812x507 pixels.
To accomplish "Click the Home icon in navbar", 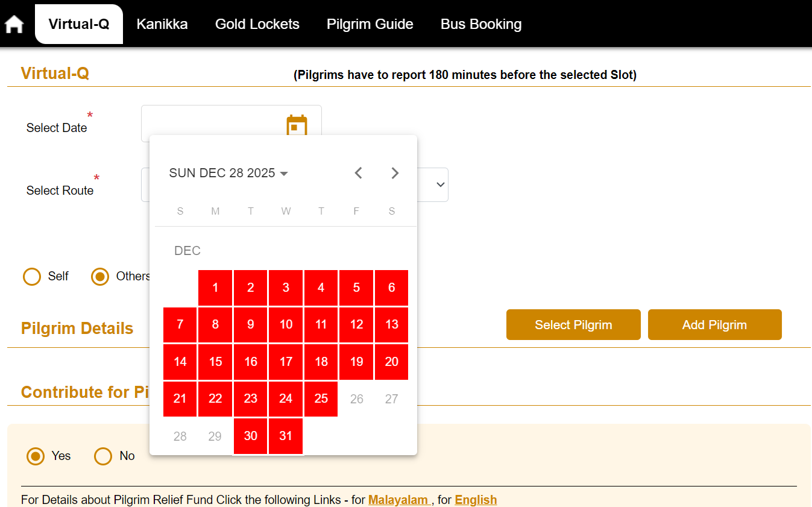I will (x=14, y=24).
